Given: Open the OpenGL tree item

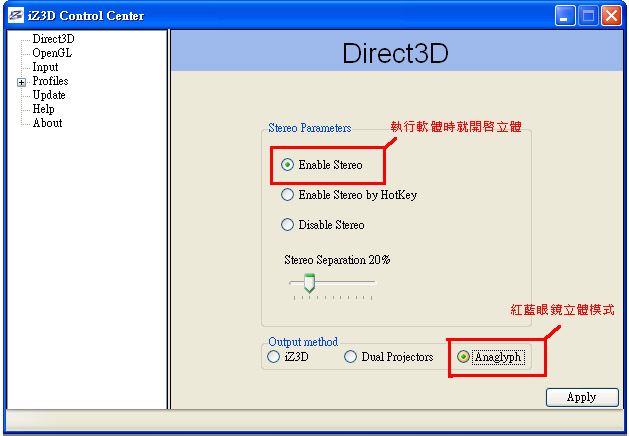Looking at the screenshot, I should [x=52, y=53].
